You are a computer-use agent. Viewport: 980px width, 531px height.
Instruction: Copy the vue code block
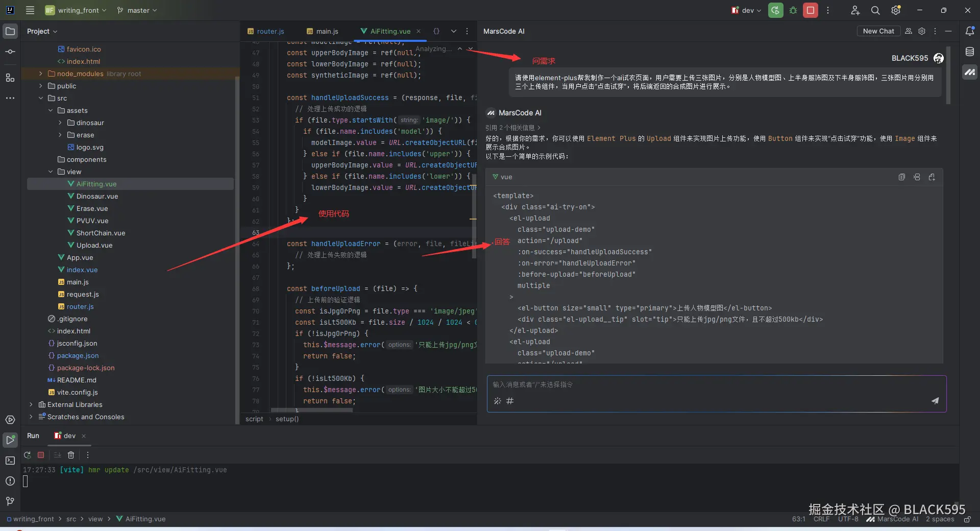click(x=902, y=177)
